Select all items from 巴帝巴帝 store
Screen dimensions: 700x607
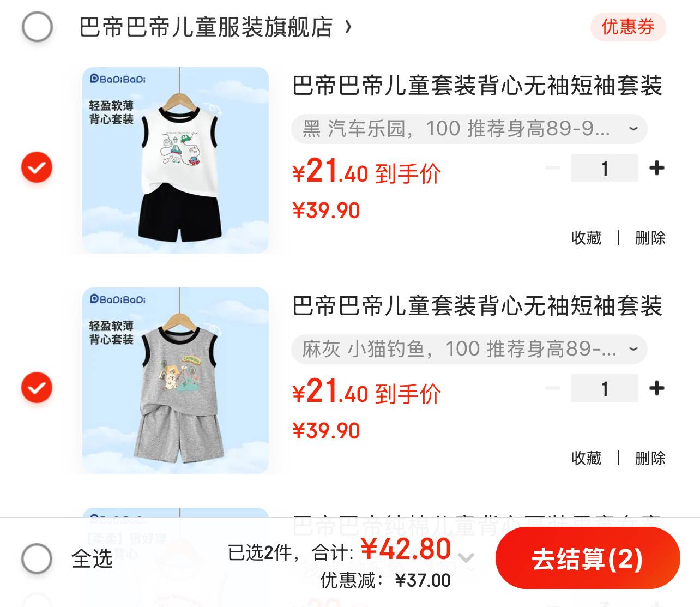click(x=37, y=27)
